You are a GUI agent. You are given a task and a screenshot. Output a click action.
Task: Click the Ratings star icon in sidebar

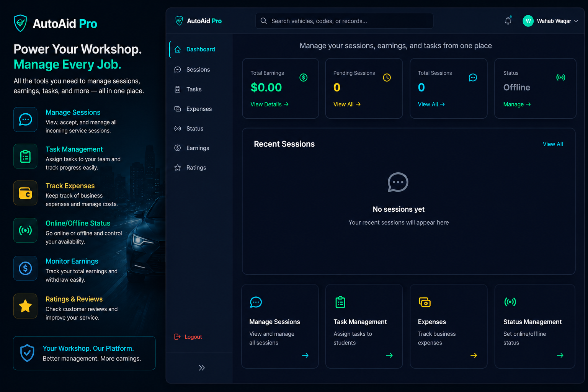[x=178, y=168]
